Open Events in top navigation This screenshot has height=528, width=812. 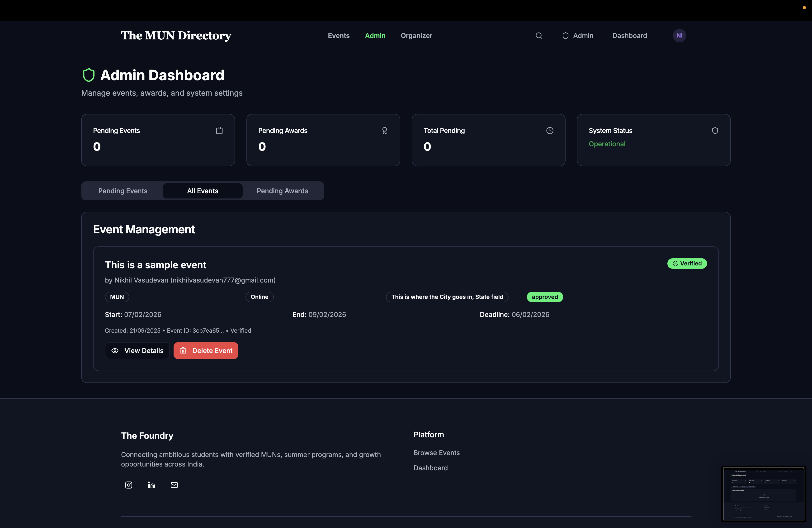tap(338, 36)
